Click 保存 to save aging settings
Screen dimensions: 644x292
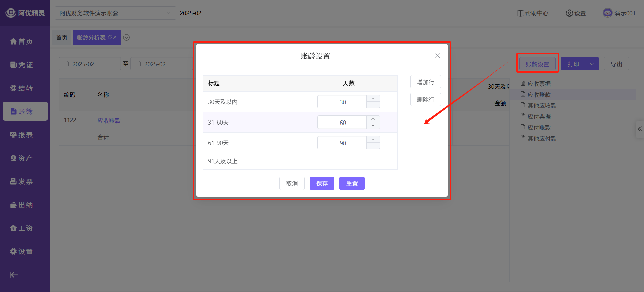tap(322, 183)
